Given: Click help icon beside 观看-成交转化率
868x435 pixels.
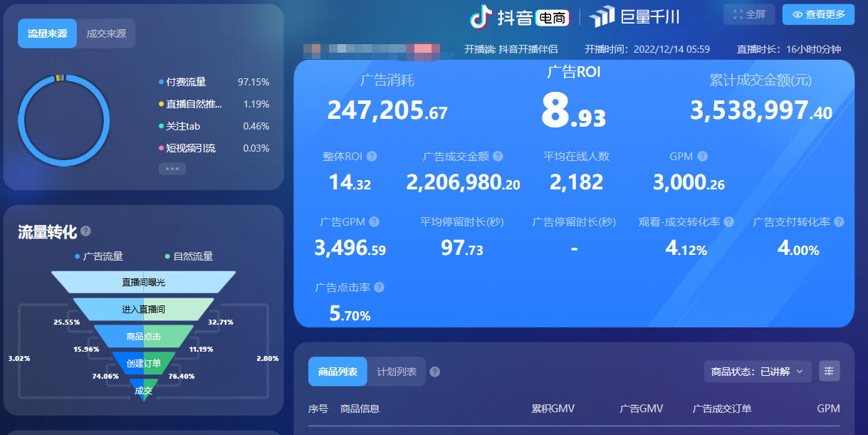Looking at the screenshot, I should point(728,222).
